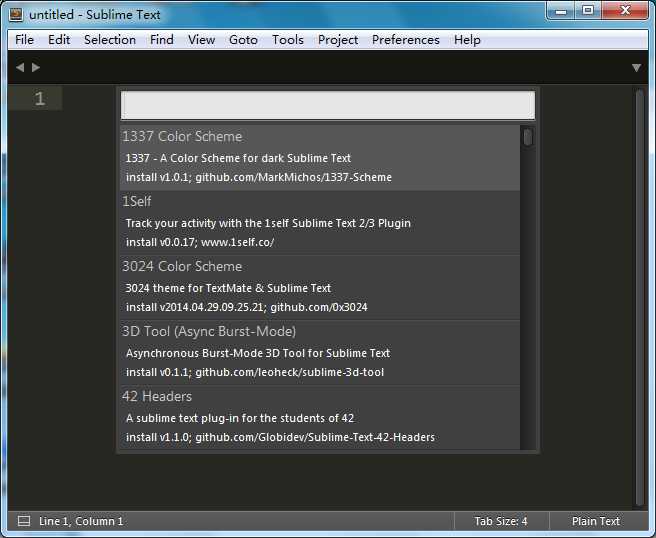
Task: Open the Preferences menu
Action: [405, 40]
